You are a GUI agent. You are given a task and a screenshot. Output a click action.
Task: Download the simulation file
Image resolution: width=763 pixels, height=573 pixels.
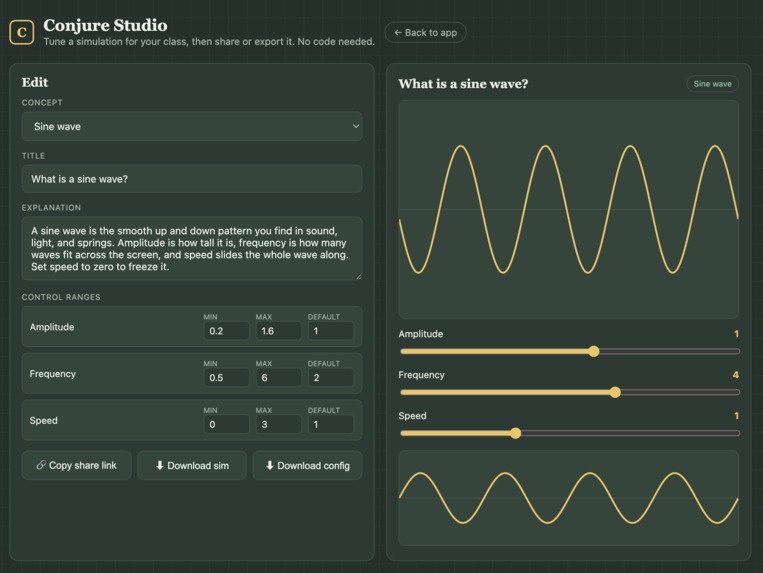pos(192,465)
